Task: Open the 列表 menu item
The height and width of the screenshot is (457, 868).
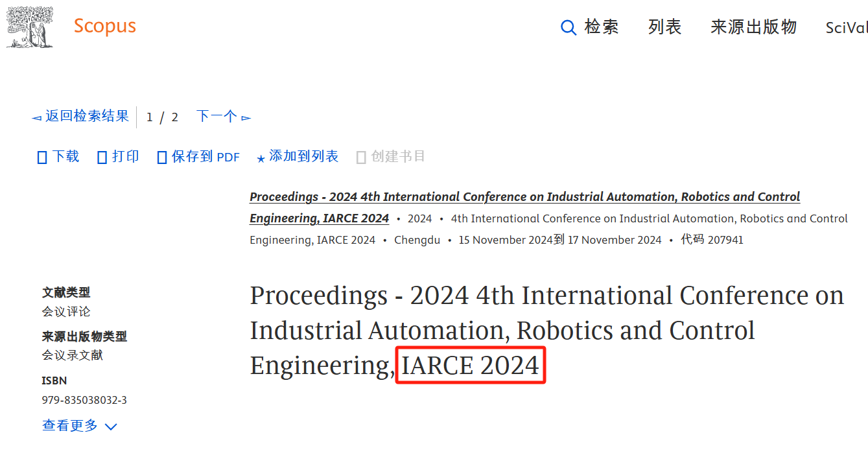Action: pos(664,27)
